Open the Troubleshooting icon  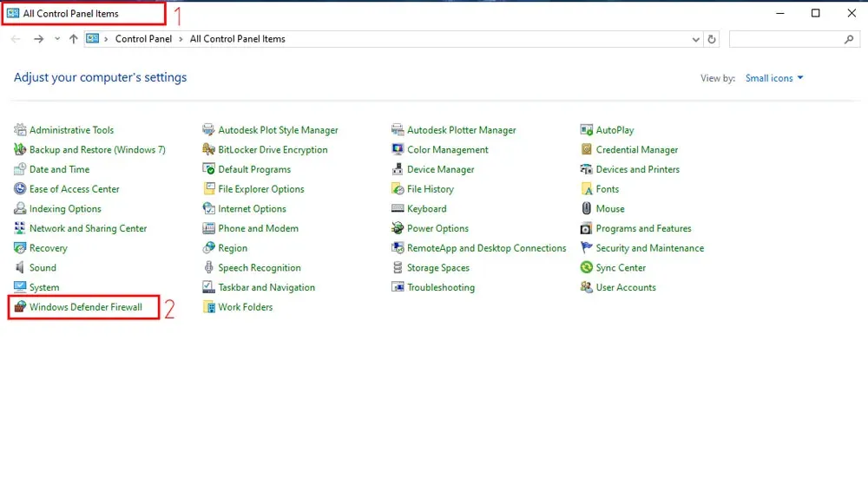(x=398, y=287)
